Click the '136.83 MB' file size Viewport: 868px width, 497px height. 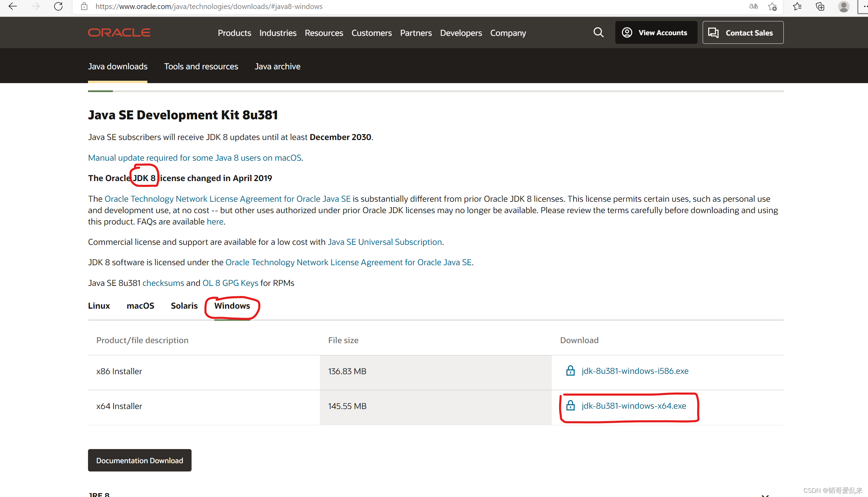click(347, 371)
